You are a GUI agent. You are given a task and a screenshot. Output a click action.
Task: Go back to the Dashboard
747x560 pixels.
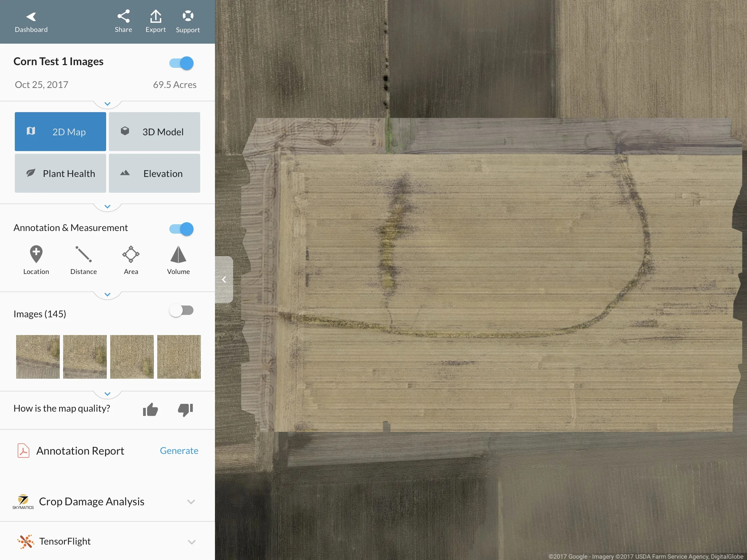31,22
